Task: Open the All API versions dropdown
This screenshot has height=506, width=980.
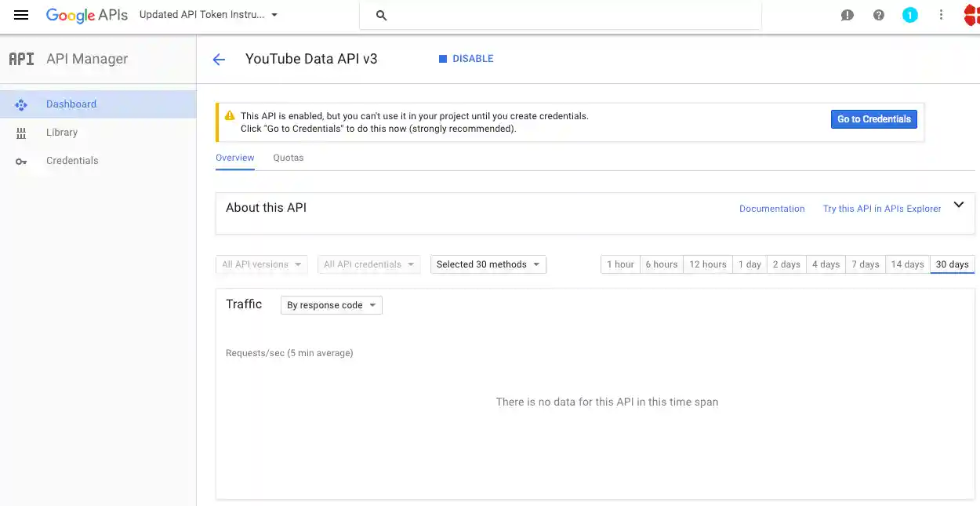Action: point(262,264)
